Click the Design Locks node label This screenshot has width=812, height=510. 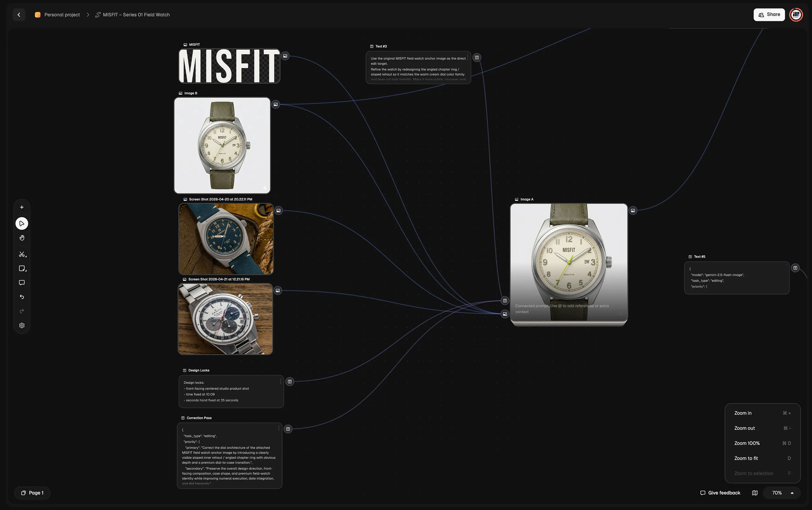199,371
